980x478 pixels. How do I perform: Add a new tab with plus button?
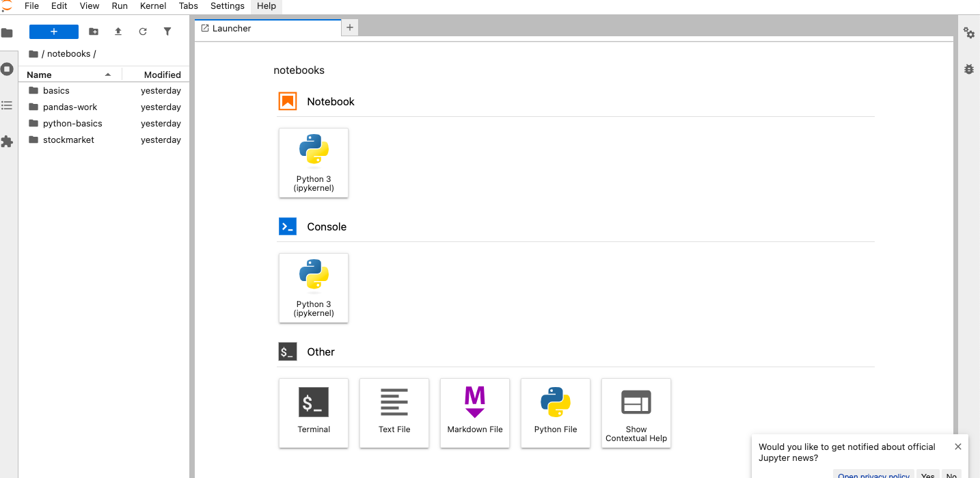tap(350, 27)
